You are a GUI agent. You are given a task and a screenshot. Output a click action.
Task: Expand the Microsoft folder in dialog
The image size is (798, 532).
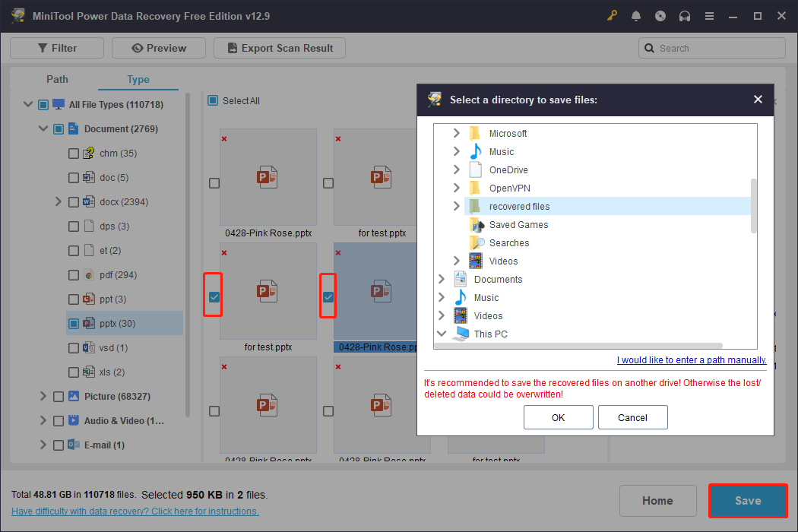(457, 133)
